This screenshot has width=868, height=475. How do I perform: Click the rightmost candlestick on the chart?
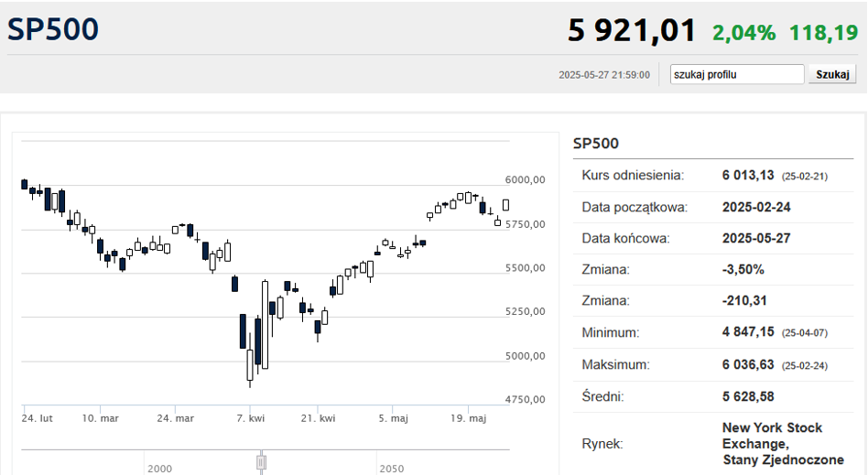[x=505, y=205]
